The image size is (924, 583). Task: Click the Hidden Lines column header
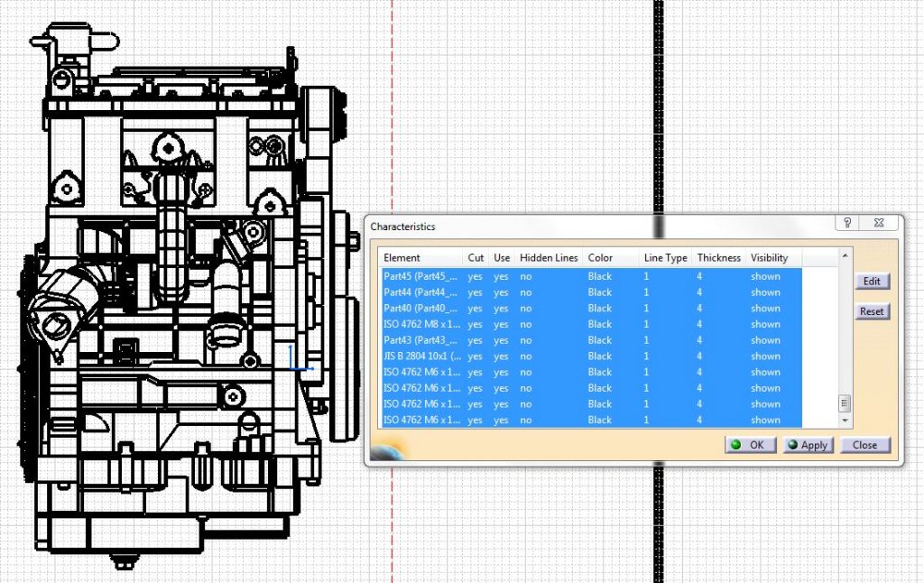pos(548,257)
